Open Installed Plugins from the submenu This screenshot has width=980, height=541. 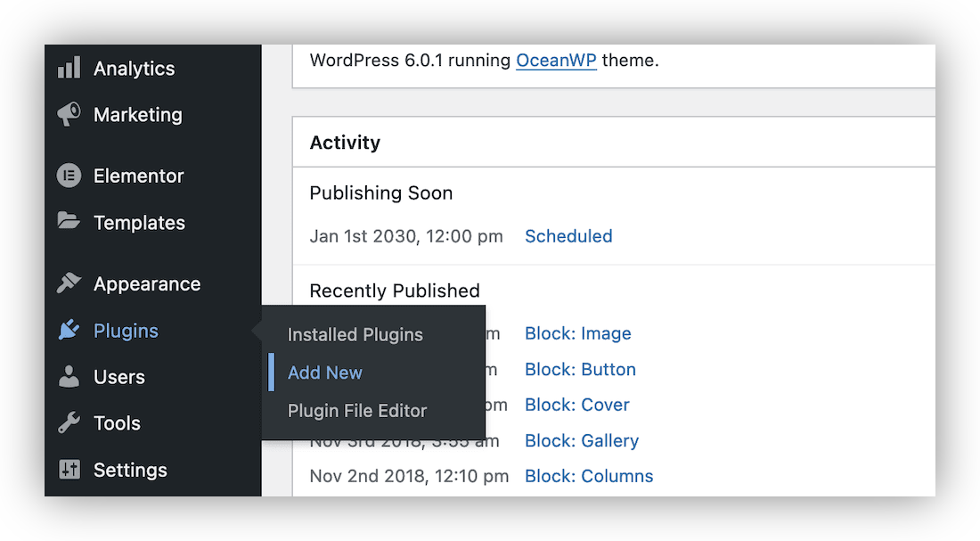pos(355,335)
